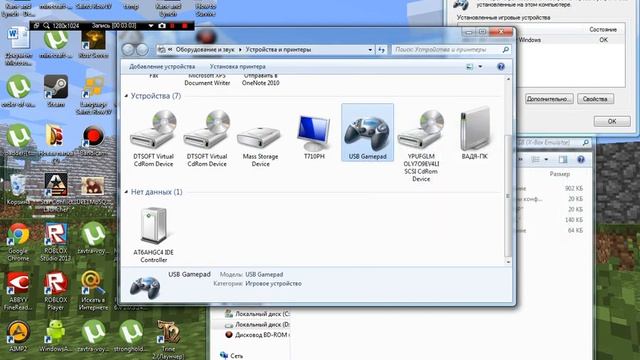Open the Искать в Интернете shortcut
The image size is (640, 360).
click(x=93, y=291)
